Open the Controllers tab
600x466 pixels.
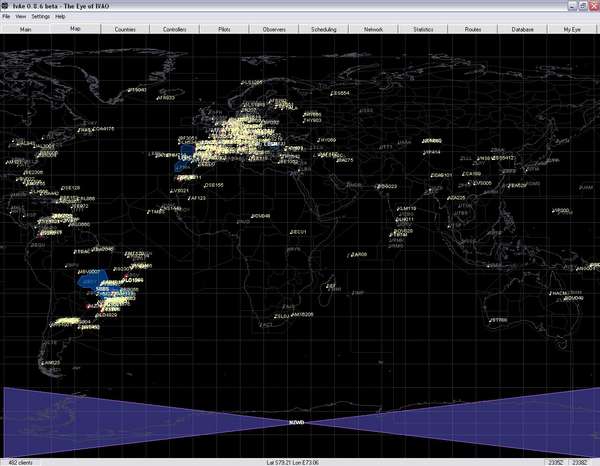click(174, 30)
